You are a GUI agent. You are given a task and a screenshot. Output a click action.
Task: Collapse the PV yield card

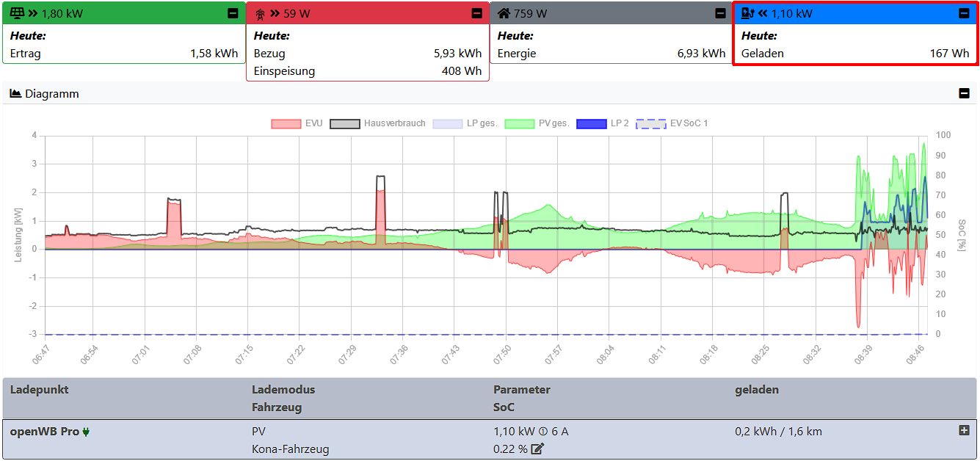point(233,13)
